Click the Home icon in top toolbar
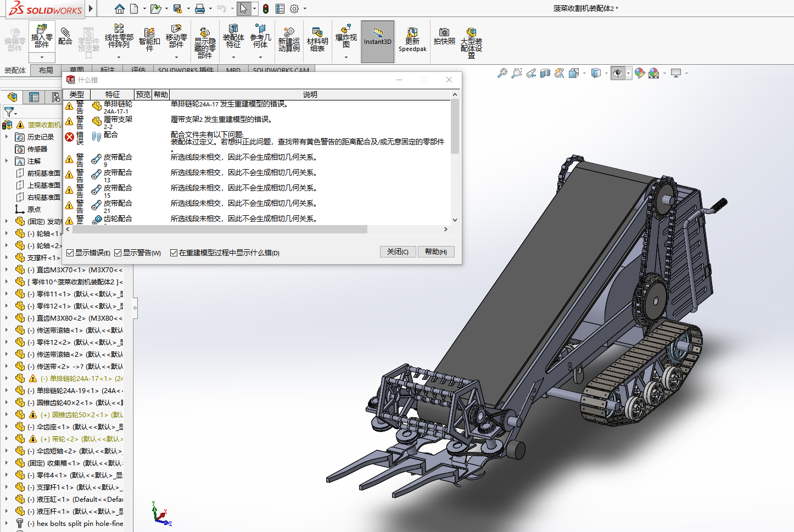This screenshot has width=794, height=532. coord(120,9)
